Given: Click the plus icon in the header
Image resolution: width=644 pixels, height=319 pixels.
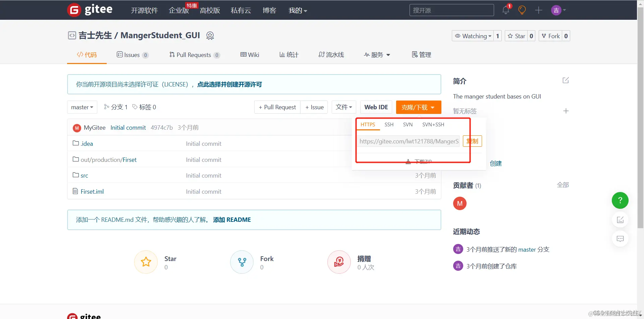Looking at the screenshot, I should [539, 10].
